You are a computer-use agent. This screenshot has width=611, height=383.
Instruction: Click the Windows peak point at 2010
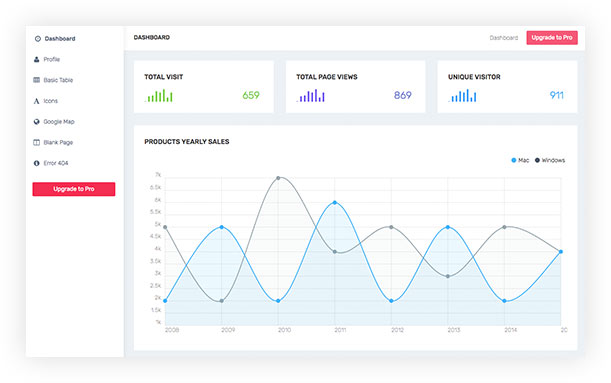coord(278,178)
